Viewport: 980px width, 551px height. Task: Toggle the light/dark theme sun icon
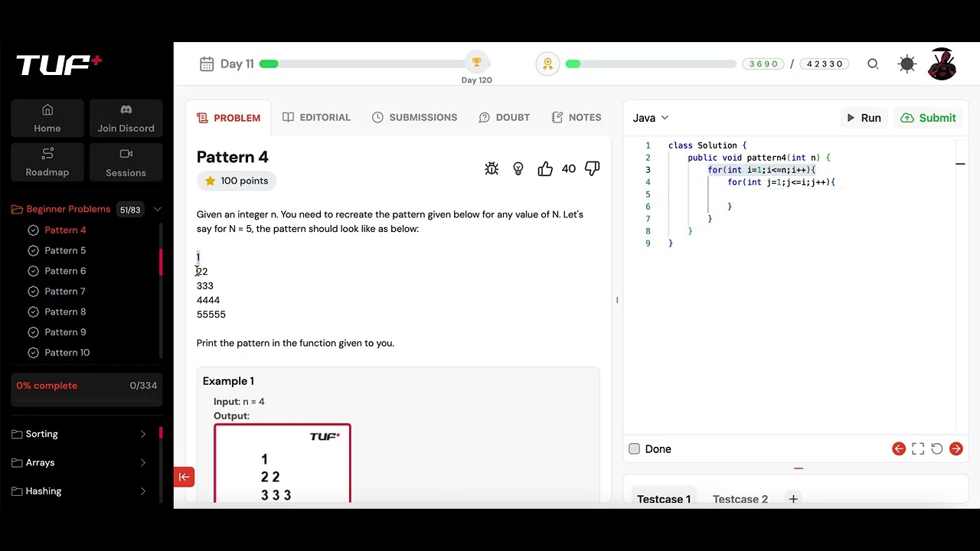coord(907,64)
